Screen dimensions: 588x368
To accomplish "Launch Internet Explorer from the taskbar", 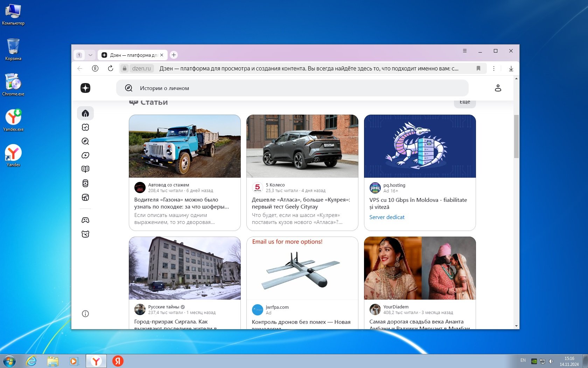I will [31, 361].
